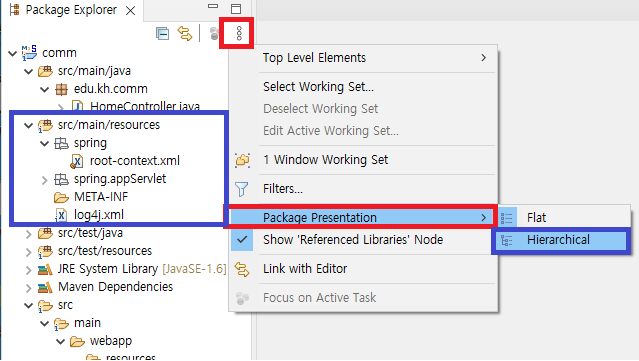Click the Focus on Active Task toolbar icon
This screenshot has width=639, height=361.
click(x=214, y=33)
